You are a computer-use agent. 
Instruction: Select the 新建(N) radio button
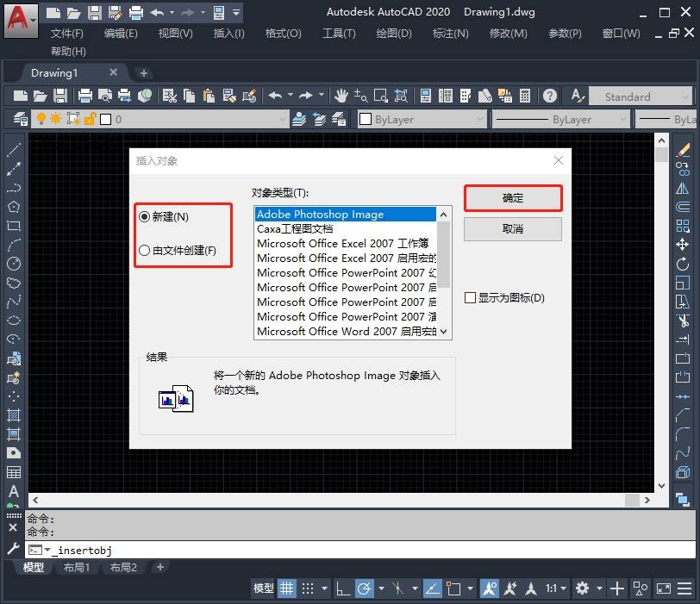point(164,217)
